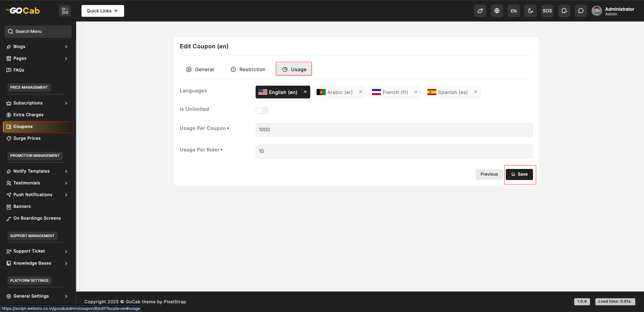Viewport: 644px width, 312px height.
Task: Save the coupon changes
Action: 519,174
